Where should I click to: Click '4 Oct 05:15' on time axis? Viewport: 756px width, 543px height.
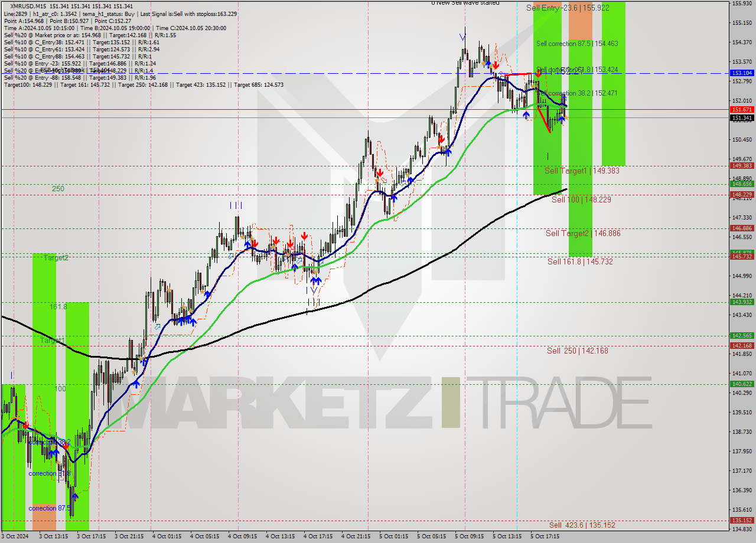pyautogui.click(x=205, y=537)
